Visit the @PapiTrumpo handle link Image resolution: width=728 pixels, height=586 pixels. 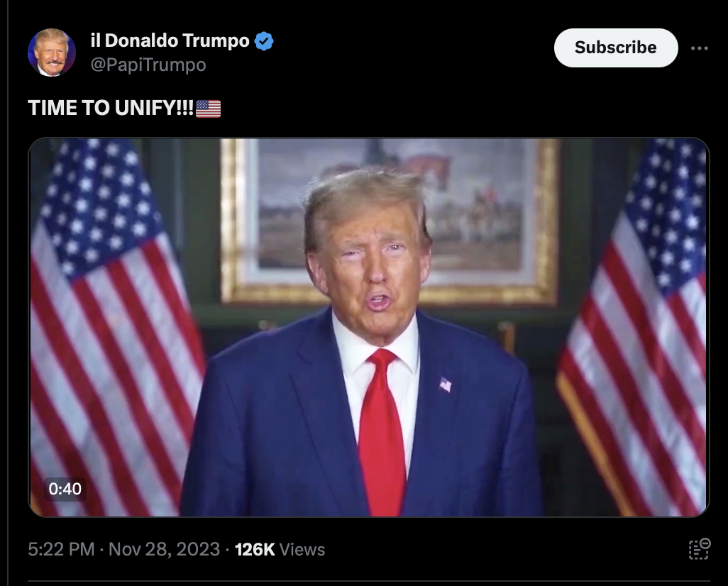pyautogui.click(x=148, y=65)
